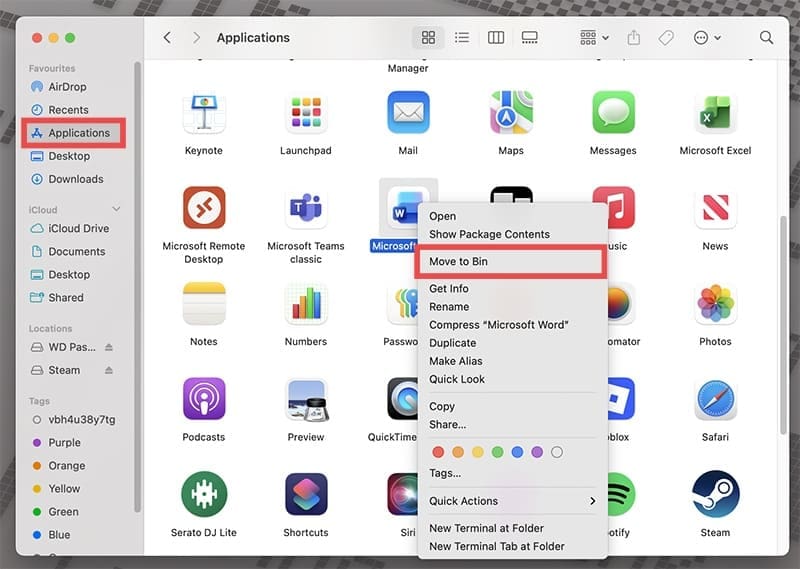Select the Shortcuts app icon
This screenshot has height=569, width=800.
click(306, 494)
